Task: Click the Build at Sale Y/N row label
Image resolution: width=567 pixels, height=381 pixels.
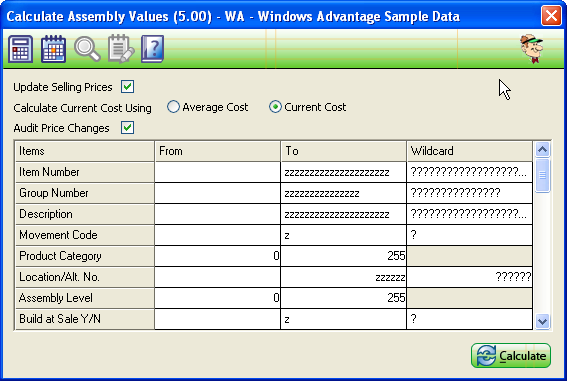Action: pos(85,319)
